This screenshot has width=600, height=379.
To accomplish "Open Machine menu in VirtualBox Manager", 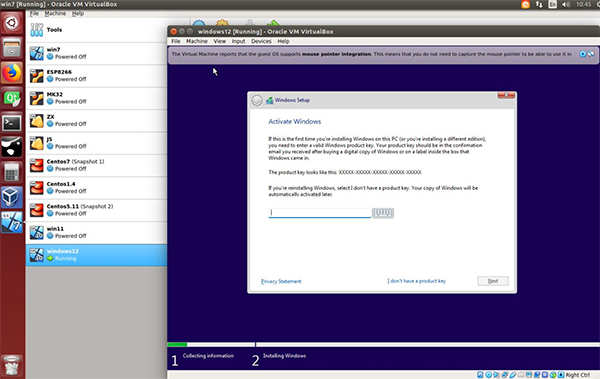I will pos(55,13).
